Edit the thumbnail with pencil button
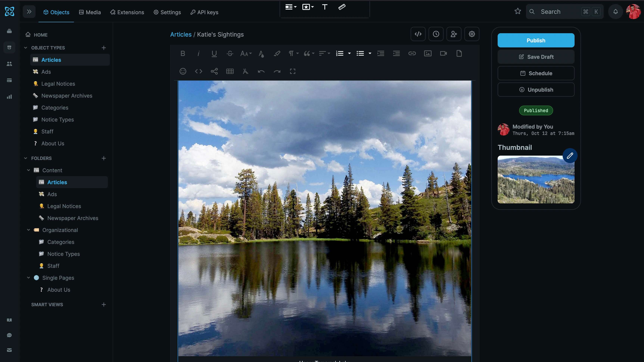644x362 pixels. pos(570,156)
